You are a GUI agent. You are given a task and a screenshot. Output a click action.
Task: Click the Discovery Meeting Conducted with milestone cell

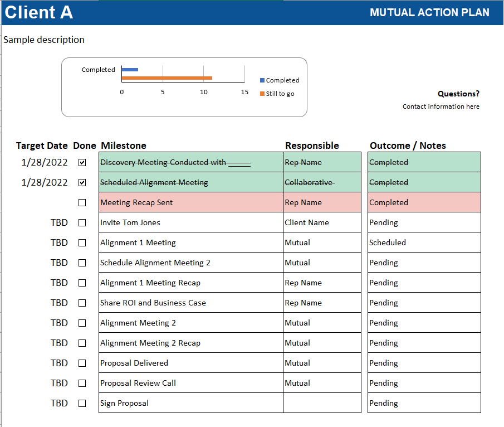(x=191, y=162)
